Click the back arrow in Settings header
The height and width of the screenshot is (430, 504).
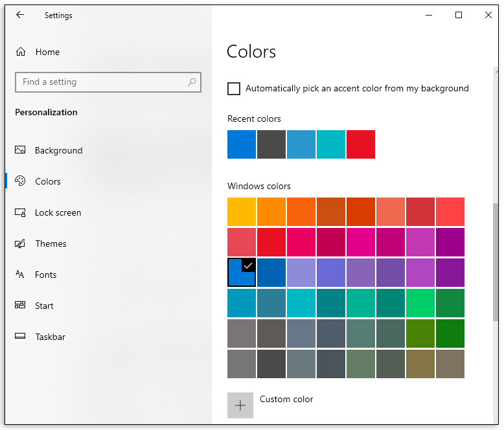click(x=20, y=15)
